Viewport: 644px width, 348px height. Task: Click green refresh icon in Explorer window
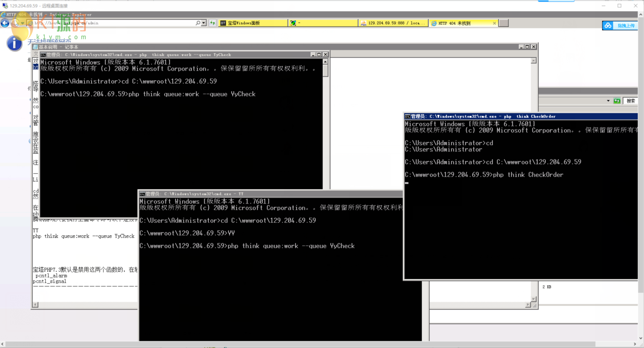click(x=617, y=101)
